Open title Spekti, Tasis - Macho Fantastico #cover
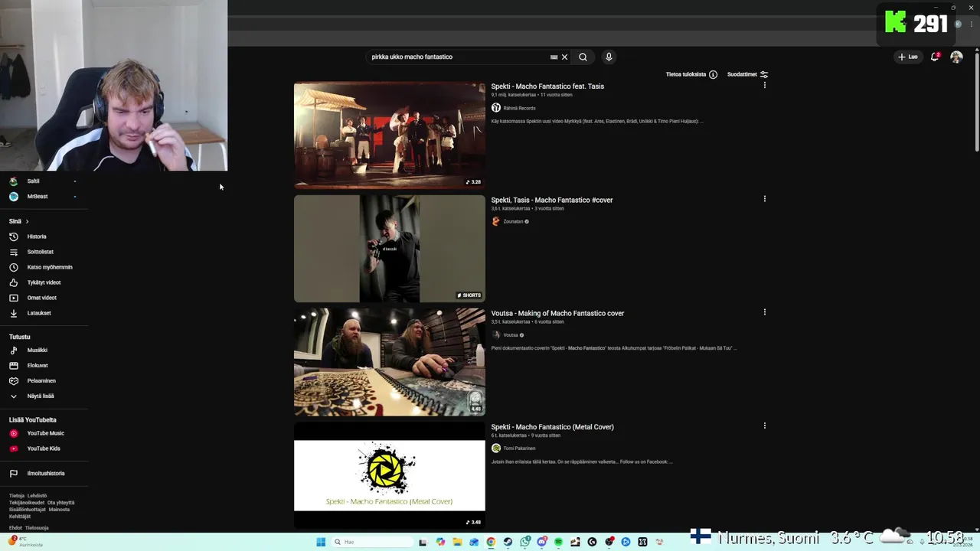Viewport: 980px width, 551px height. pos(552,200)
